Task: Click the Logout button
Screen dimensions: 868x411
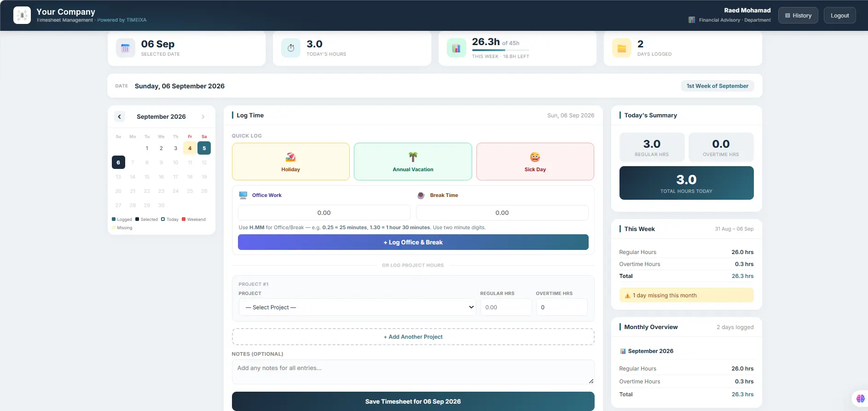Action: (839, 15)
